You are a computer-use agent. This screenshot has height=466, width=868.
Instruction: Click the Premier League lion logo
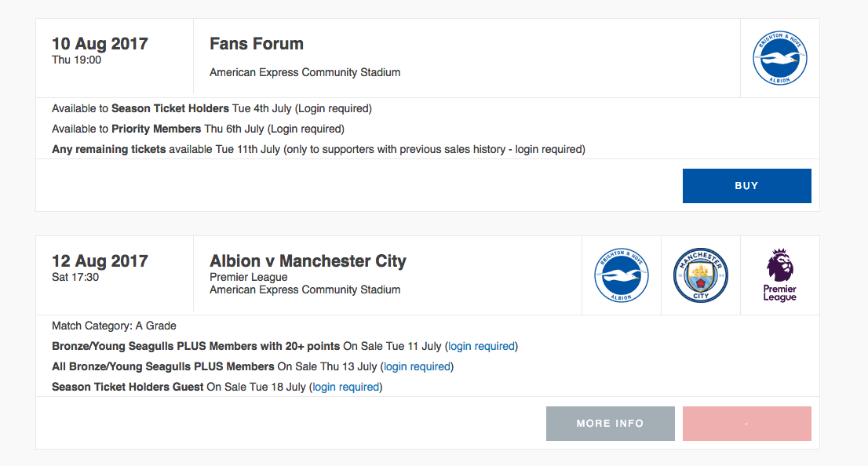pos(779,275)
